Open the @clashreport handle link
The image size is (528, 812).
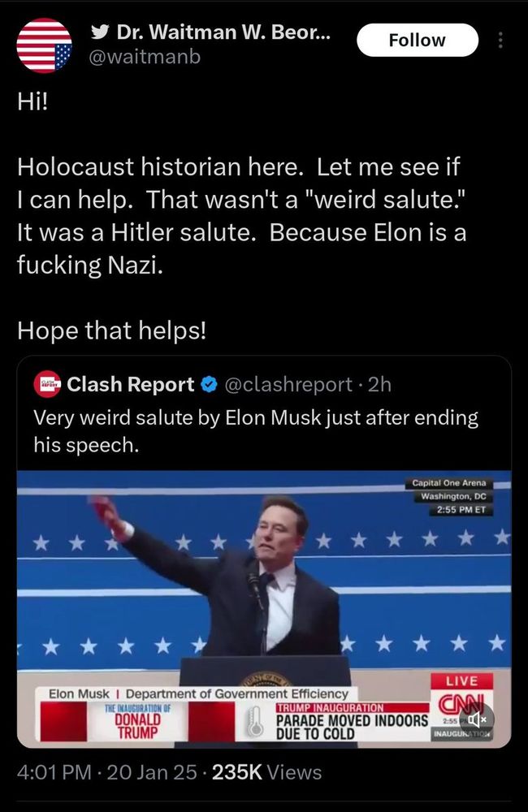[288, 384]
